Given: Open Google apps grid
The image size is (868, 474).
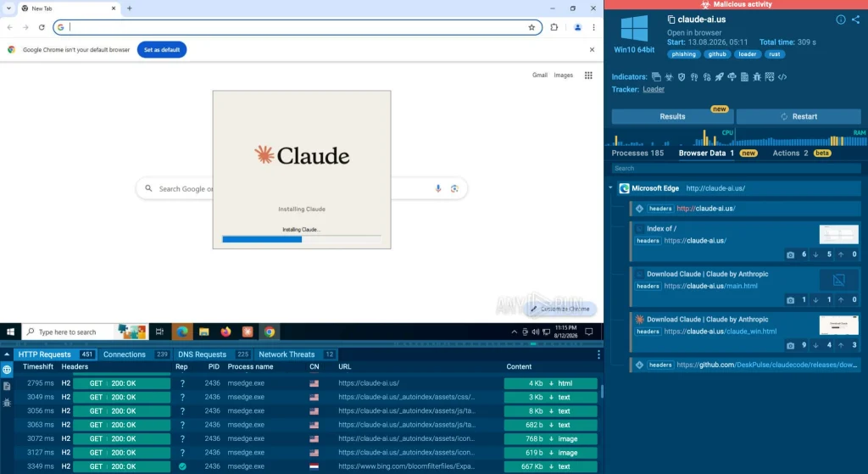Looking at the screenshot, I should coord(588,75).
